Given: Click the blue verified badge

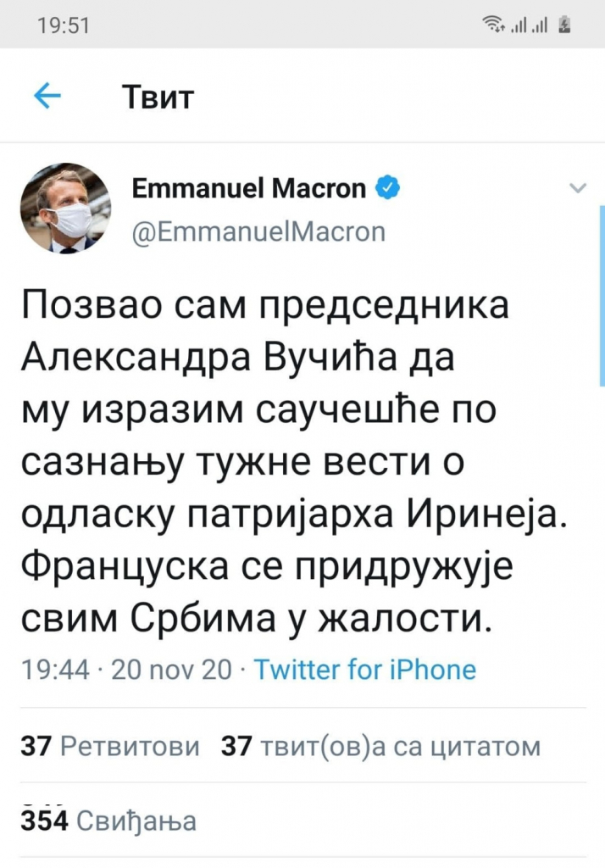Looking at the screenshot, I should coord(386,189).
